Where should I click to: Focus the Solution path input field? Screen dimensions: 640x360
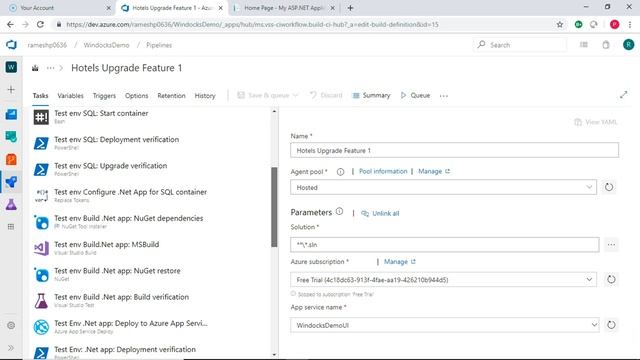(x=444, y=244)
